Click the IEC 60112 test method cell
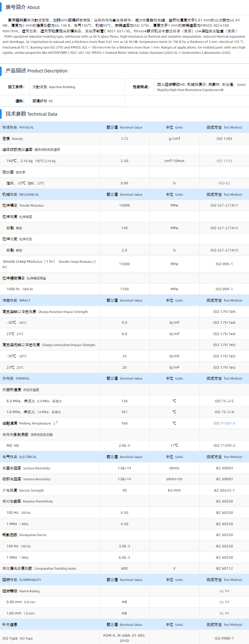Screen dimensions: 249x644 (x=224, y=568)
